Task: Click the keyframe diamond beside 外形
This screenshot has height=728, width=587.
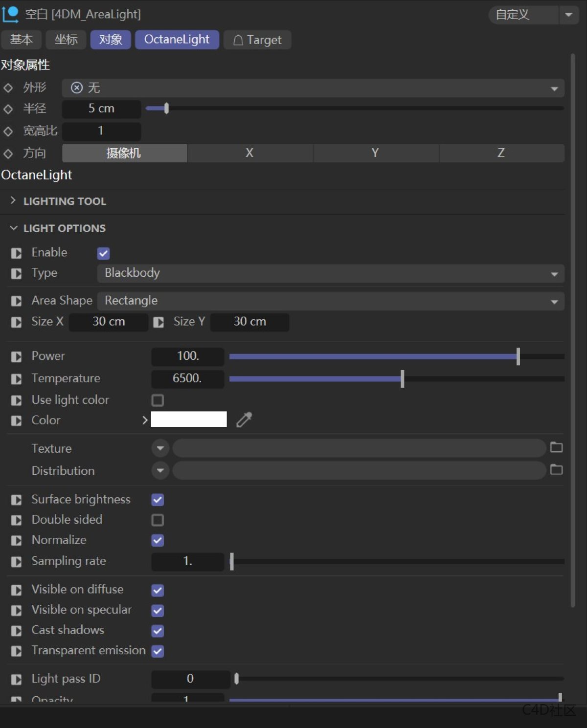Action: pyautogui.click(x=8, y=88)
